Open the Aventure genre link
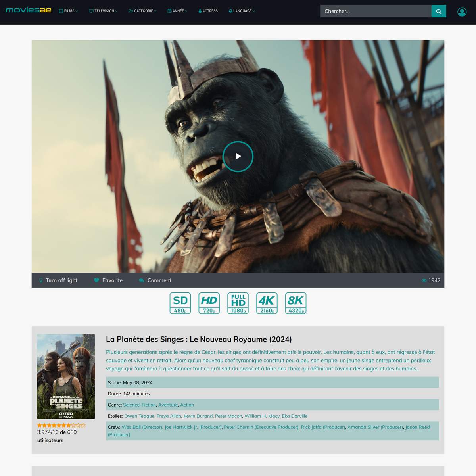The height and width of the screenshot is (476, 476). click(x=168, y=405)
